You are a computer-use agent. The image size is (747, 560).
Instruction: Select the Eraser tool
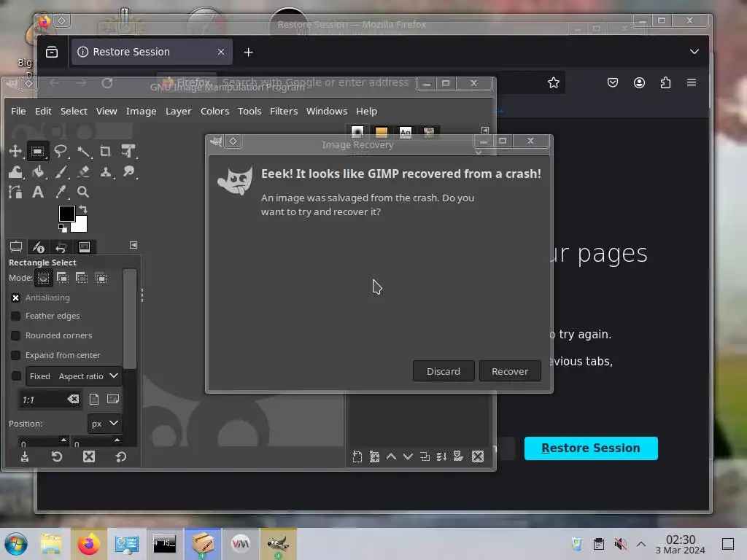point(83,171)
